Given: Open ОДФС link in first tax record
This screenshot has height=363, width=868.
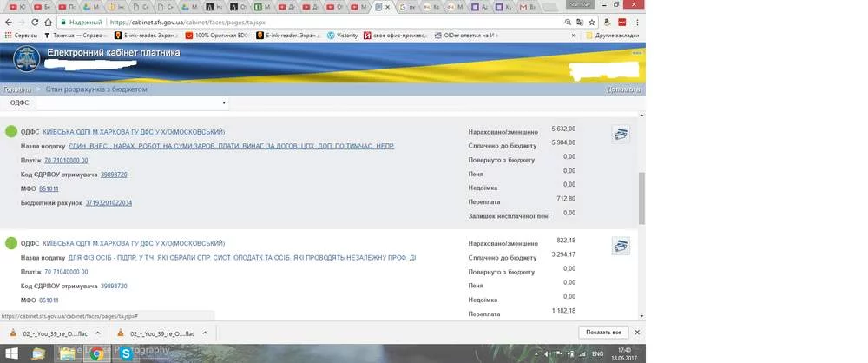Looking at the screenshot, I should point(134,132).
